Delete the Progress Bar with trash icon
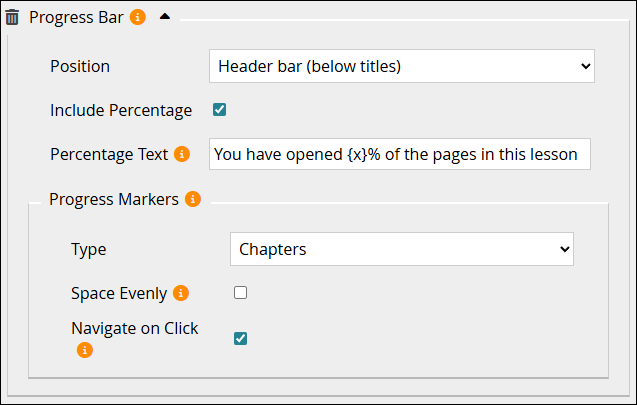 [12, 17]
